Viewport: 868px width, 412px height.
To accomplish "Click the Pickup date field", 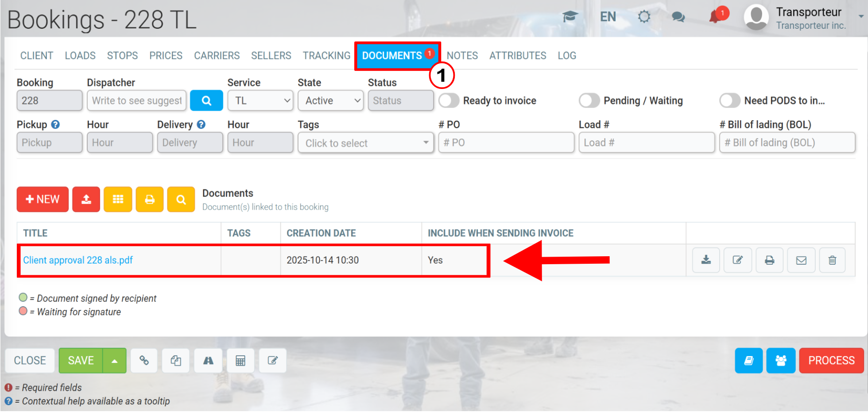I will (50, 142).
